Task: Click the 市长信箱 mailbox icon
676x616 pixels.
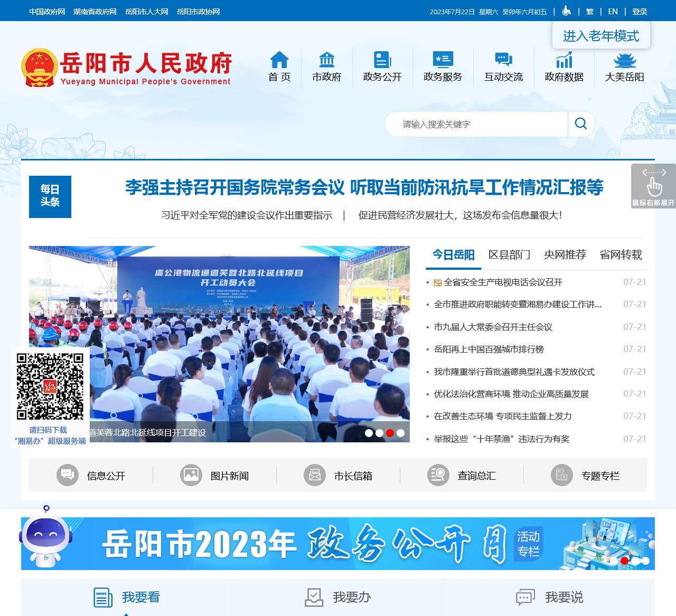Action: click(x=315, y=475)
